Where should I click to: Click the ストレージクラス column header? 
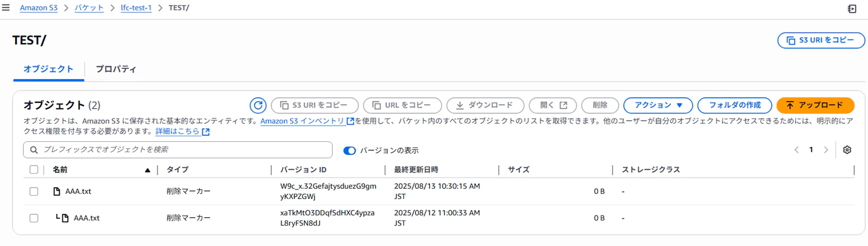[x=651, y=170]
